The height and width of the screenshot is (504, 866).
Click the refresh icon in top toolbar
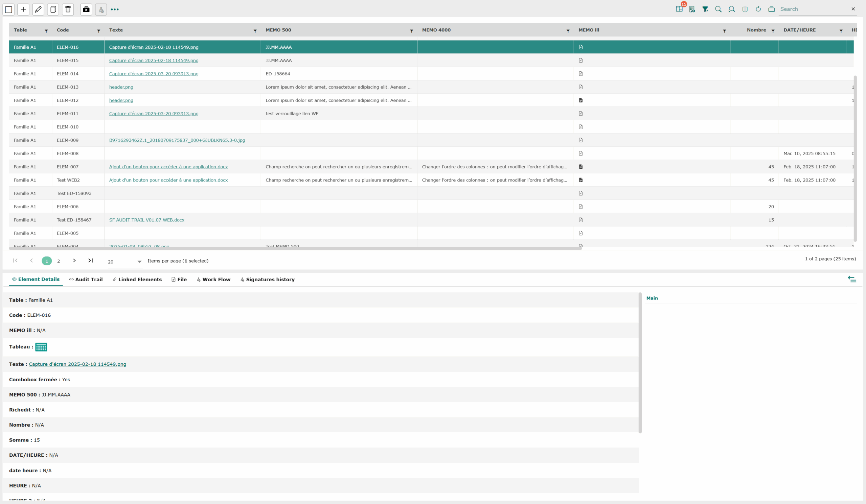click(x=758, y=9)
